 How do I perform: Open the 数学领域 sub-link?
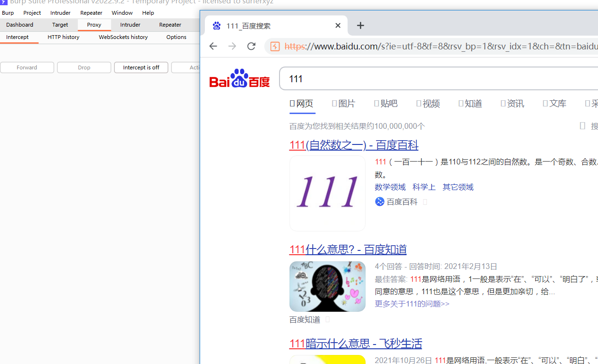(390, 187)
